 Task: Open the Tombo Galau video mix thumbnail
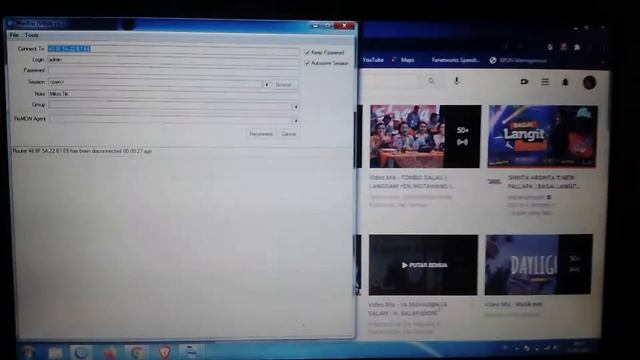425,136
